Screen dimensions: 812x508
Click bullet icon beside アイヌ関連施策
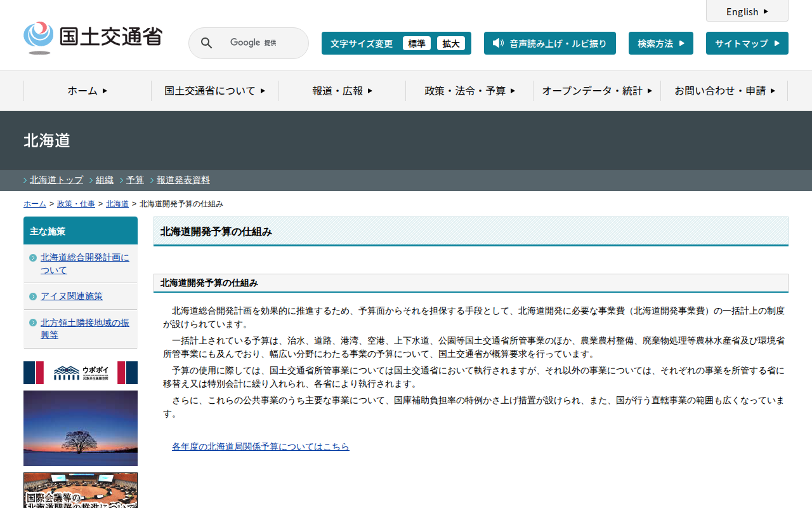pyautogui.click(x=33, y=297)
